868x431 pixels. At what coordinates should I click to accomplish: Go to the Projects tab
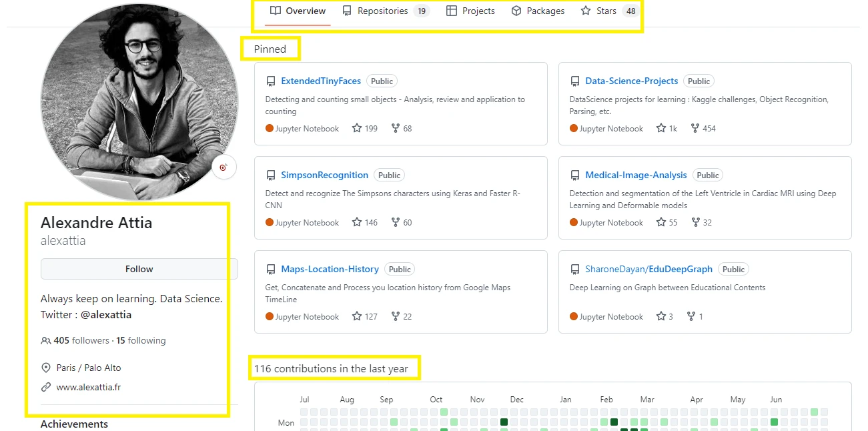(470, 11)
